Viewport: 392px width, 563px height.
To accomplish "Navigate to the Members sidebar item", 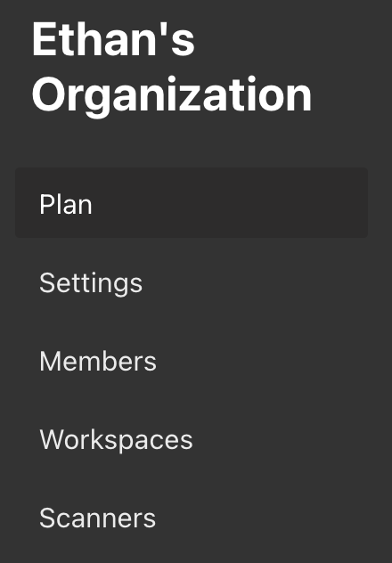I will pos(192,361).
